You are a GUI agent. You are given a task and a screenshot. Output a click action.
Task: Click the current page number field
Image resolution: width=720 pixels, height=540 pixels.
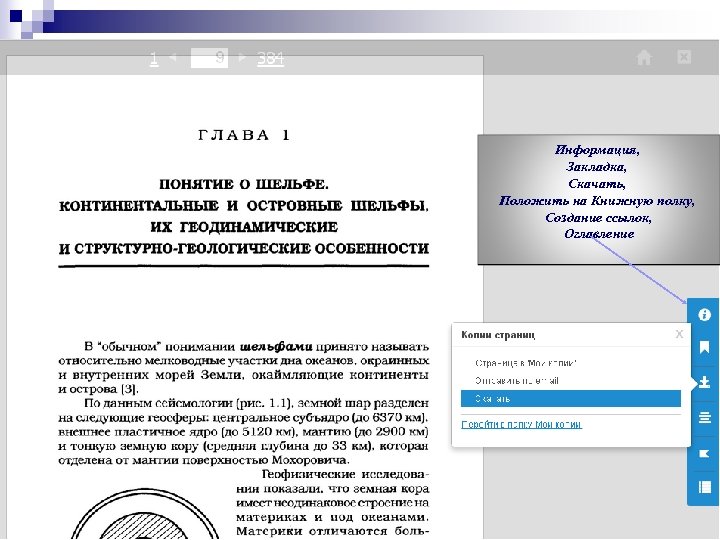(209, 57)
